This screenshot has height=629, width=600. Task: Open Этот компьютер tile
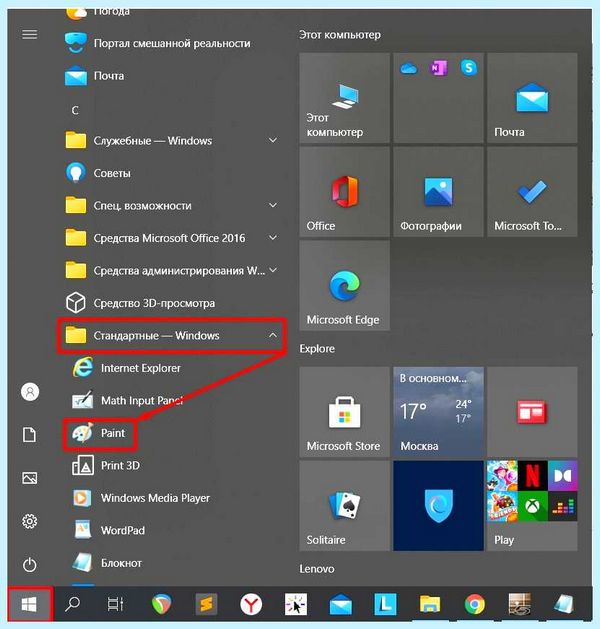[x=345, y=98]
